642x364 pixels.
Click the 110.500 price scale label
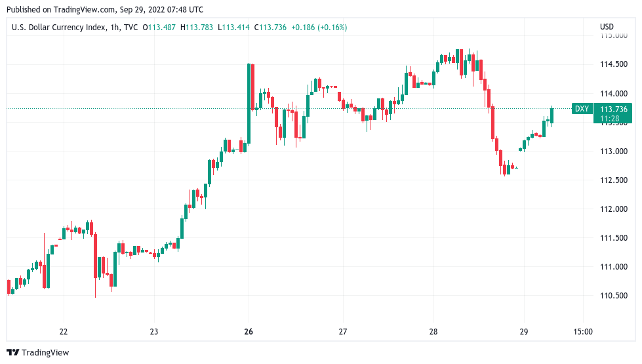tap(613, 295)
